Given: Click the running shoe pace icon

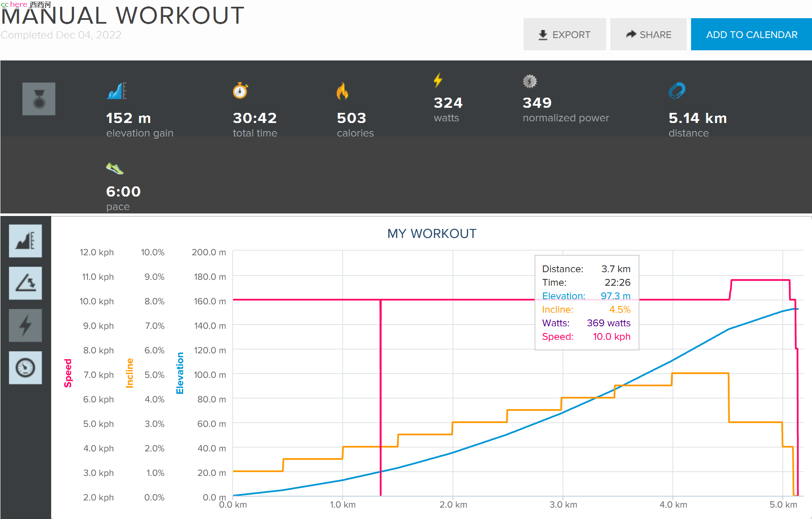Looking at the screenshot, I should [115, 168].
